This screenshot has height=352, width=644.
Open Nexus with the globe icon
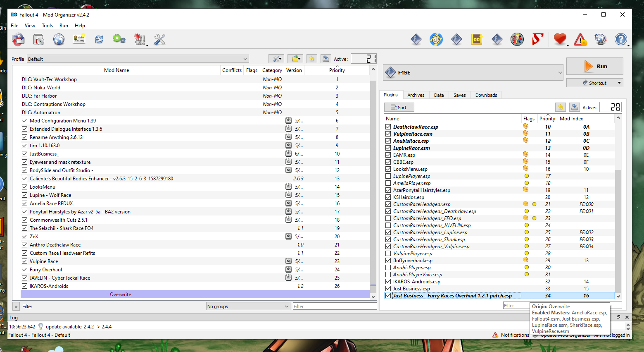coord(59,40)
